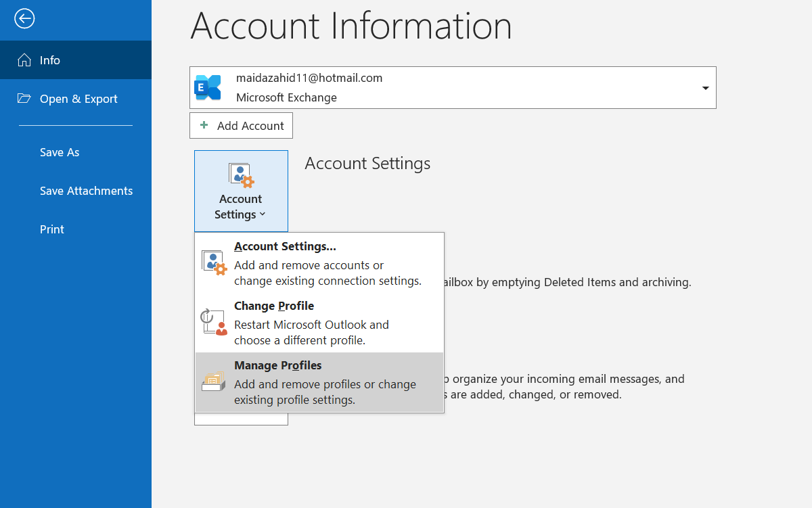This screenshot has height=508, width=812.
Task: Toggle the Account Settings dropdown button
Action: (241, 191)
